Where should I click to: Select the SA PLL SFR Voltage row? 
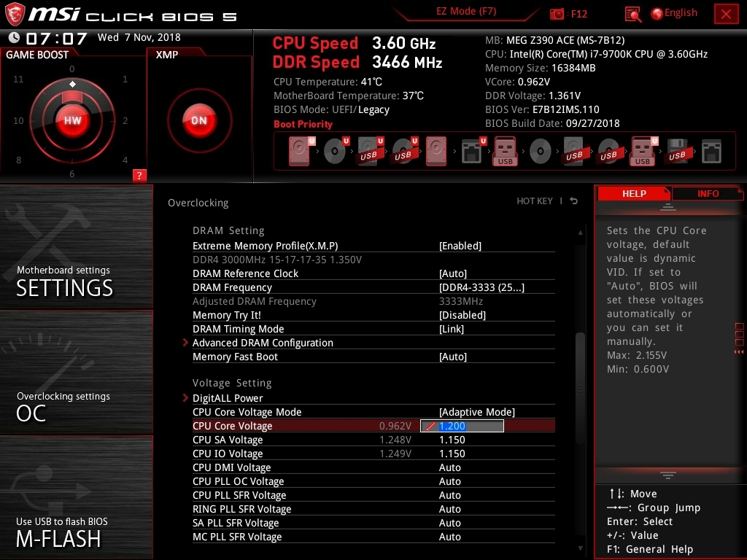pyautogui.click(x=373, y=522)
